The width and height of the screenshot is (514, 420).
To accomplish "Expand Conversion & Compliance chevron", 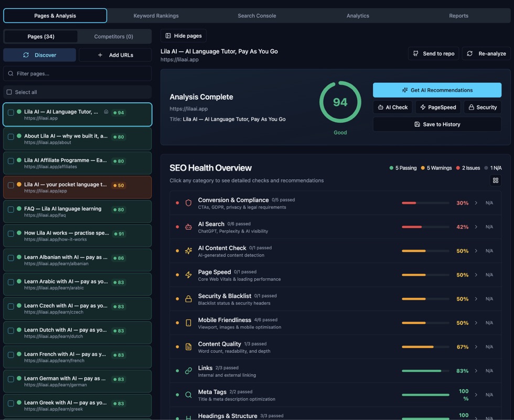I will 476,203.
